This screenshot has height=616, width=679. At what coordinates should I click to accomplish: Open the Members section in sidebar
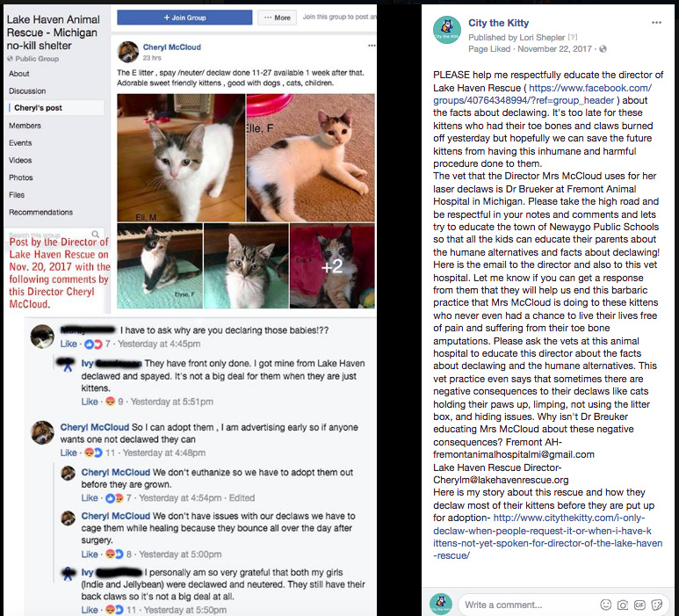25,126
